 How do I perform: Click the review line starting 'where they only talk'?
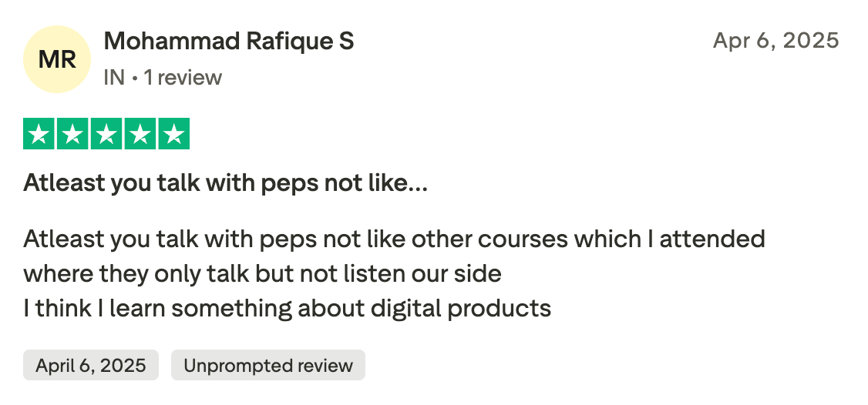click(x=262, y=273)
